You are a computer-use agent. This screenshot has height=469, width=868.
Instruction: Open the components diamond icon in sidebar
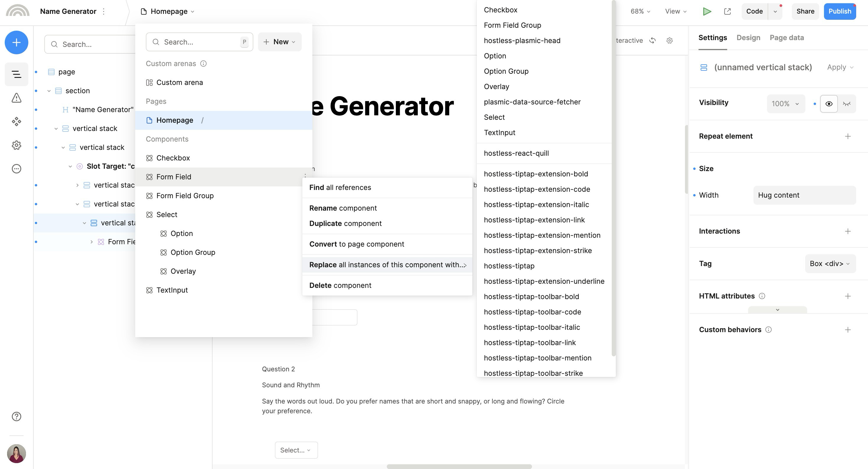coord(16,122)
